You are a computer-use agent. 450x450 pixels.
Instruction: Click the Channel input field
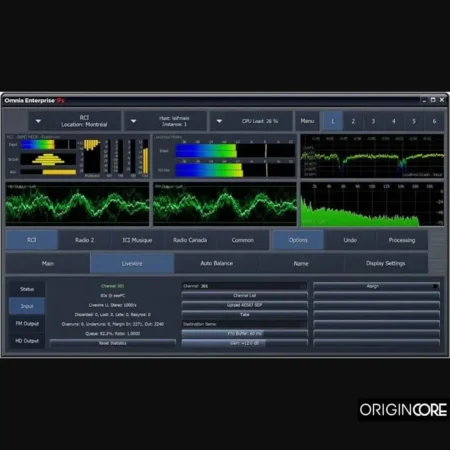click(x=244, y=286)
